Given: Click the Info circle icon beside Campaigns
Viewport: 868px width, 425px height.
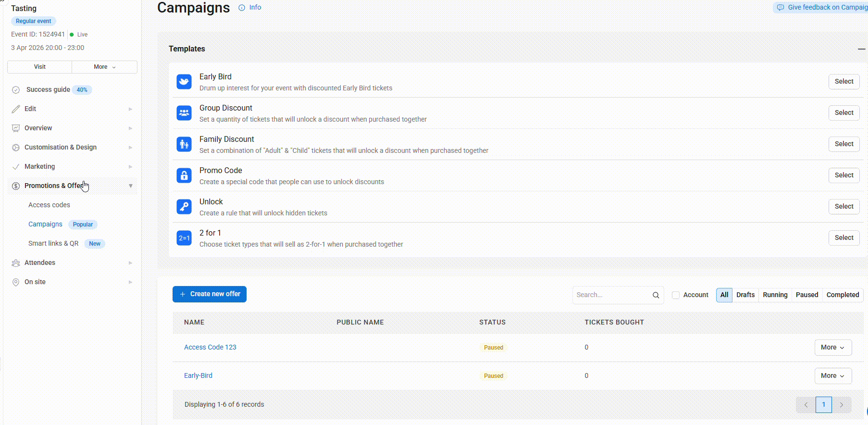Looking at the screenshot, I should pos(242,8).
